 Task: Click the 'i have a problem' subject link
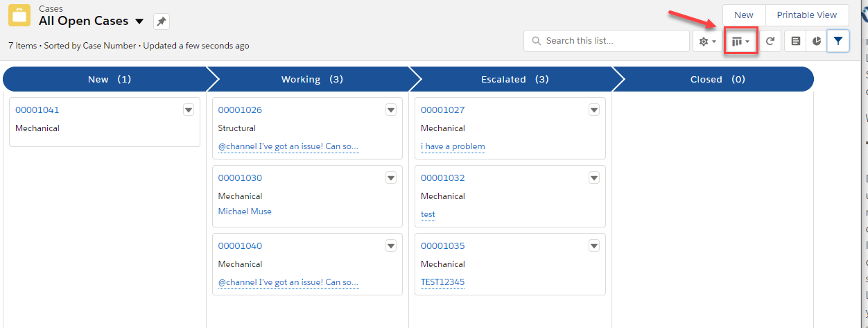453,146
